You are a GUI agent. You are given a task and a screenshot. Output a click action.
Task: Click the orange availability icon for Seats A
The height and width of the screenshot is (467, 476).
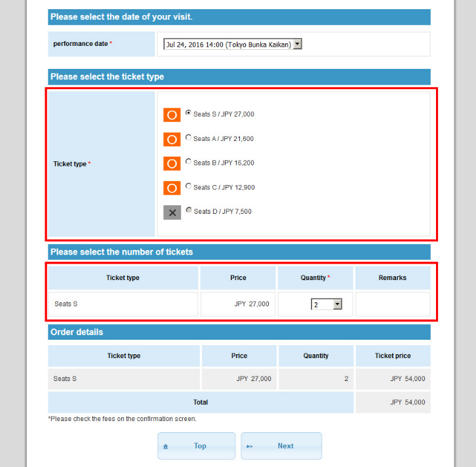point(172,139)
